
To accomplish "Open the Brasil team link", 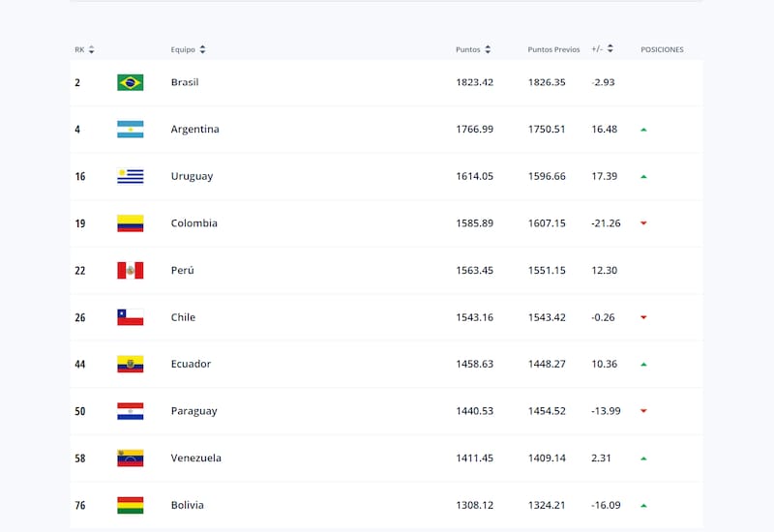I will pyautogui.click(x=185, y=82).
